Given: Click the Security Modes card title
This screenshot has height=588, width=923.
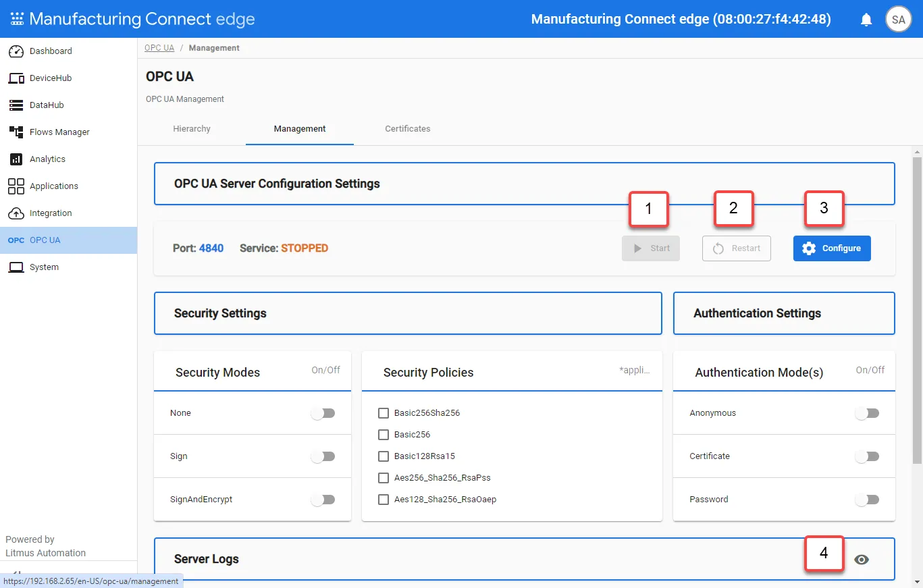Looking at the screenshot, I should point(217,373).
